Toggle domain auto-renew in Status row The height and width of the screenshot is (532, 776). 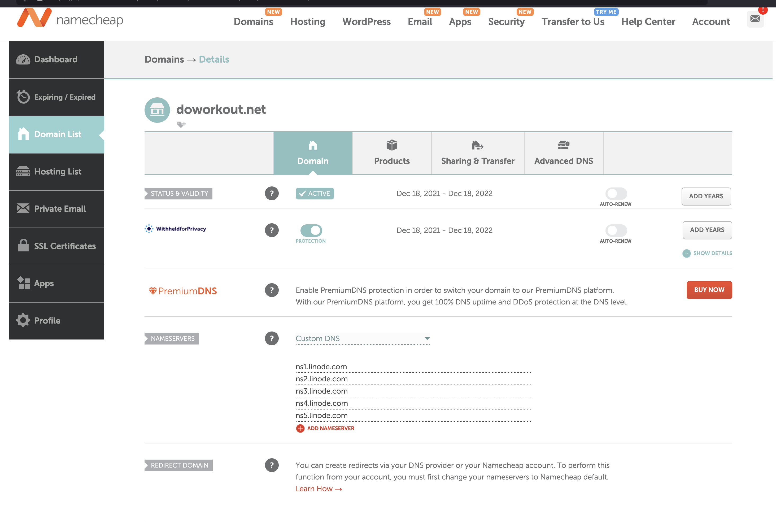[x=616, y=193]
